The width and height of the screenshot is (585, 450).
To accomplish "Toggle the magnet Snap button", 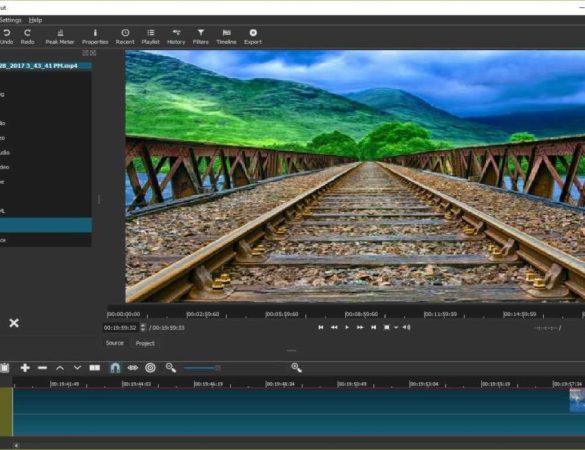I will 115,368.
